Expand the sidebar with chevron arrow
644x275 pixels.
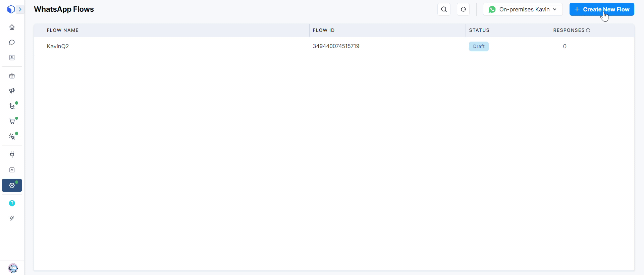20,9
